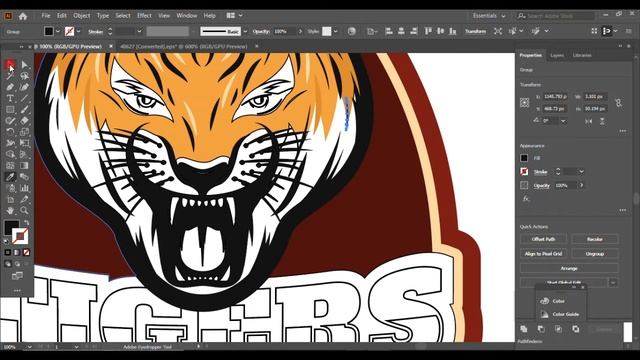Image resolution: width=640 pixels, height=360 pixels.
Task: Toggle Constrain Width and Height link
Action: (x=619, y=103)
